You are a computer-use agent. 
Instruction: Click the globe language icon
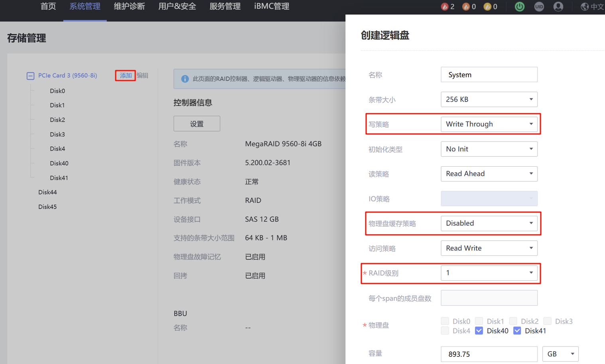585,6
